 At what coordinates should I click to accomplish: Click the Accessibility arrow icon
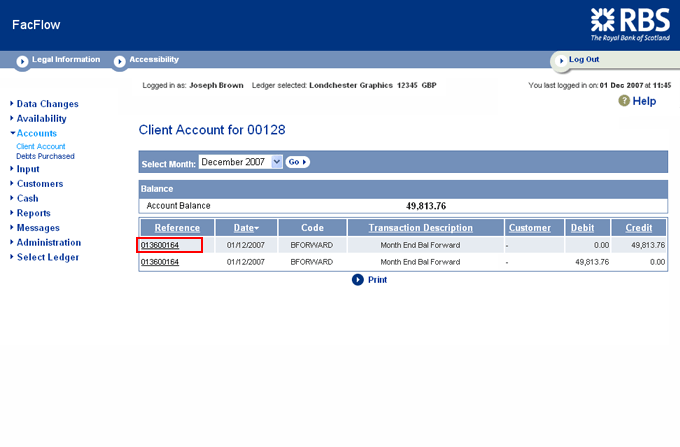(120, 61)
